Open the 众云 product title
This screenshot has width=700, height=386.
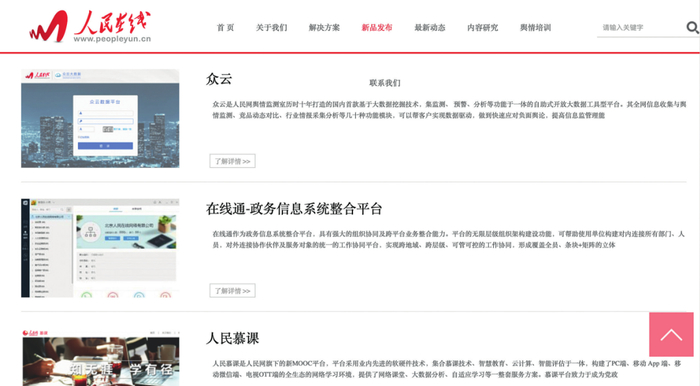click(x=219, y=79)
